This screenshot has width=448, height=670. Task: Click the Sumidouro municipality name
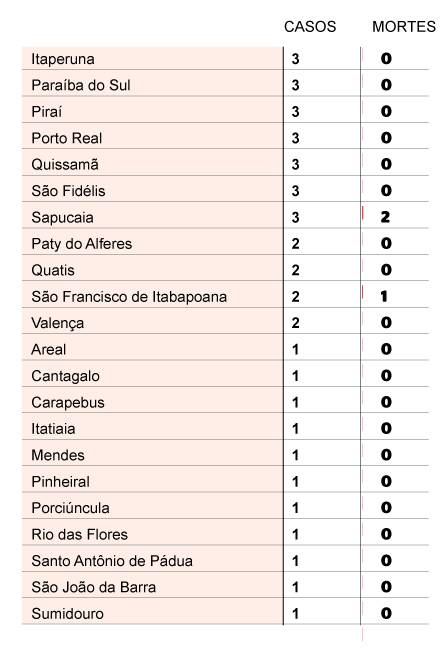68,614
